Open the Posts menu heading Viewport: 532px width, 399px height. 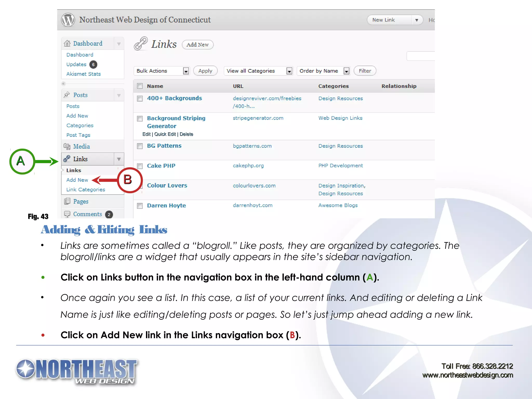pyautogui.click(x=80, y=95)
